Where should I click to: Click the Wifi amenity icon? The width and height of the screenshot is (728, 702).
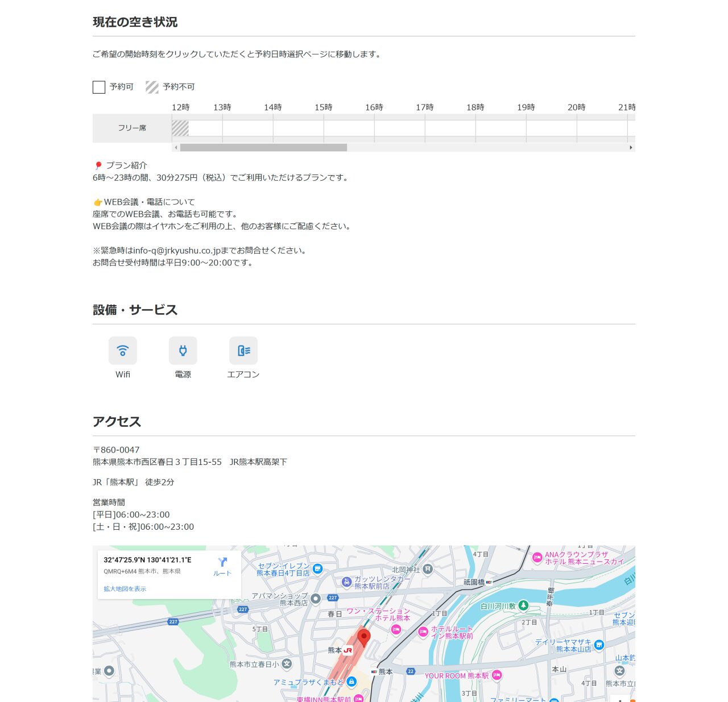pos(123,351)
